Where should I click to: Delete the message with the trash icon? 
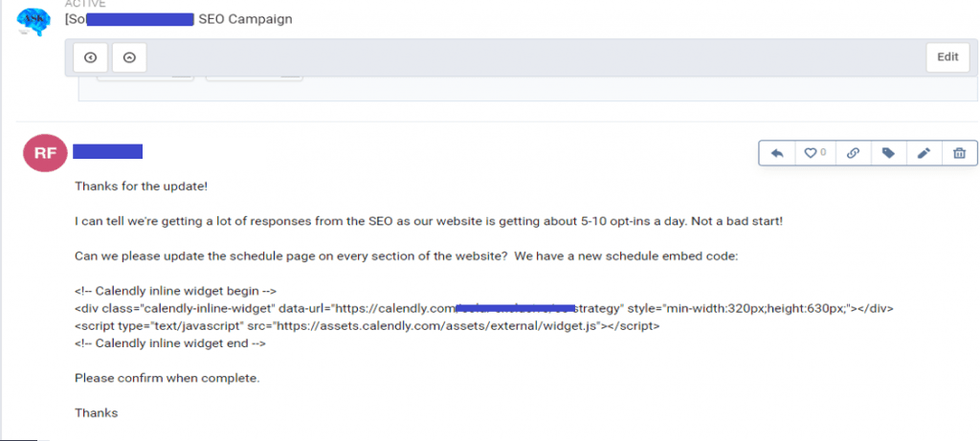959,153
